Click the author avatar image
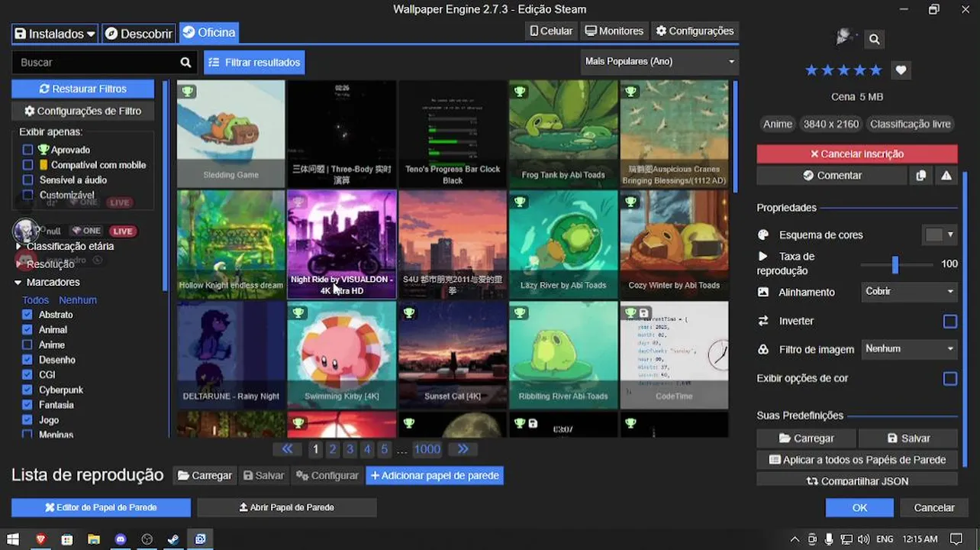 coord(846,37)
